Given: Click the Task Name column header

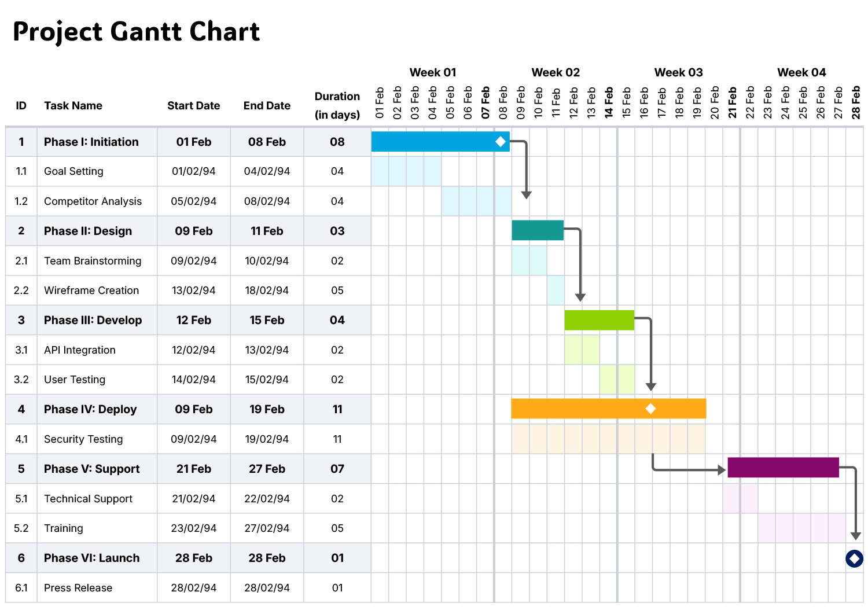Looking at the screenshot, I should 73,105.
